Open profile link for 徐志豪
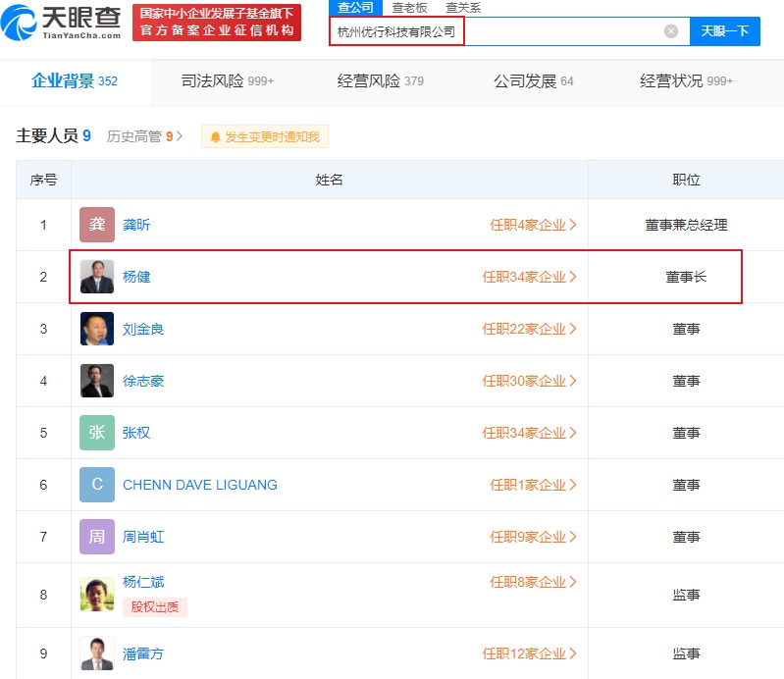This screenshot has height=679, width=784. [143, 381]
